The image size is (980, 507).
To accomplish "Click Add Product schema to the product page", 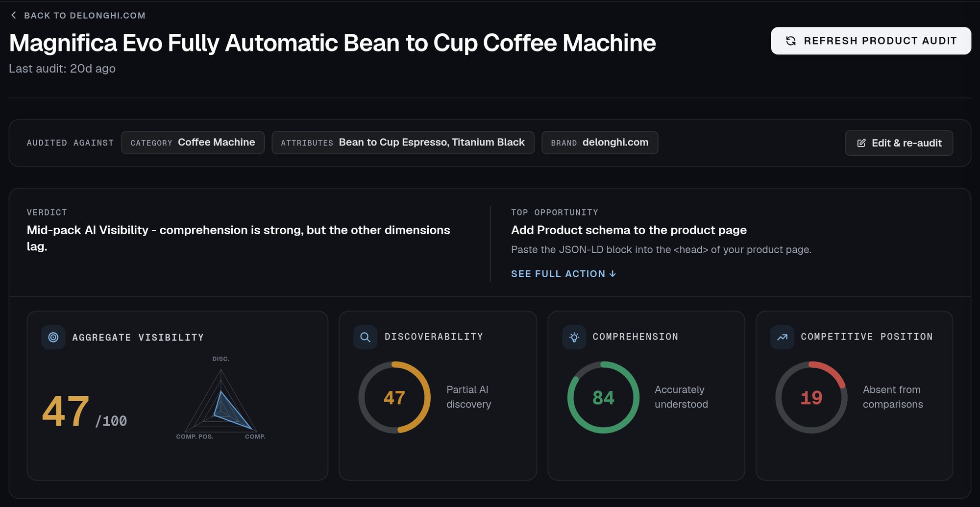I will 629,230.
